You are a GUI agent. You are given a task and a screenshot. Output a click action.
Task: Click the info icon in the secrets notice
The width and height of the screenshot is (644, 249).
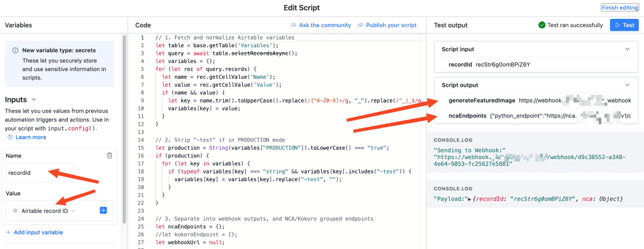point(15,50)
